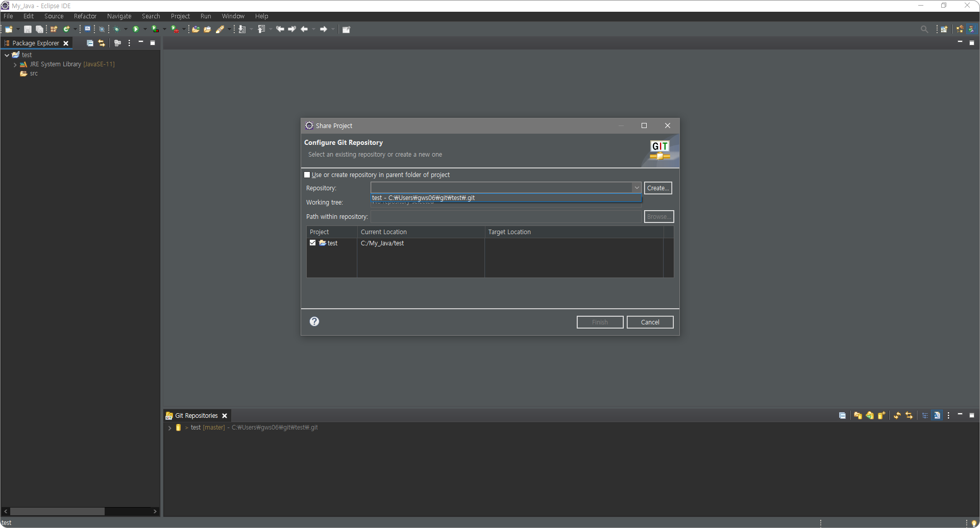The width and height of the screenshot is (980, 528).
Task: Click the Coverage run icon
Action: [155, 30]
